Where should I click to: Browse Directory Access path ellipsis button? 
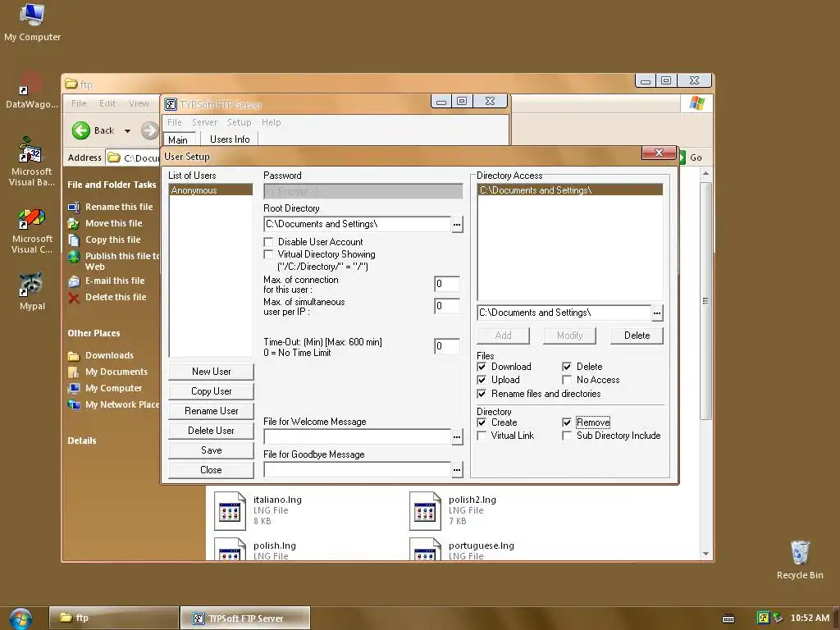657,313
